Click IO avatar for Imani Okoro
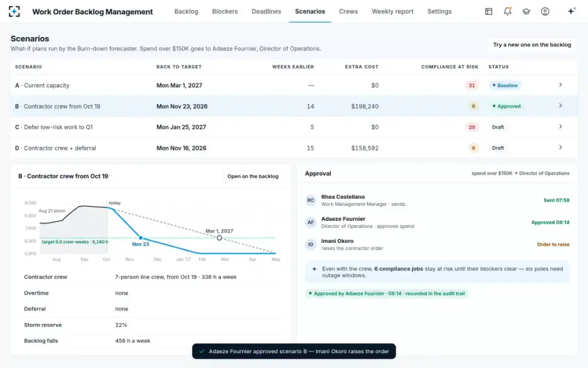 311,244
